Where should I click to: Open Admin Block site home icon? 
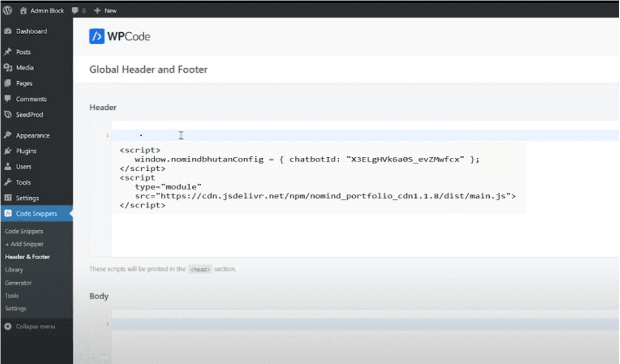tap(23, 10)
